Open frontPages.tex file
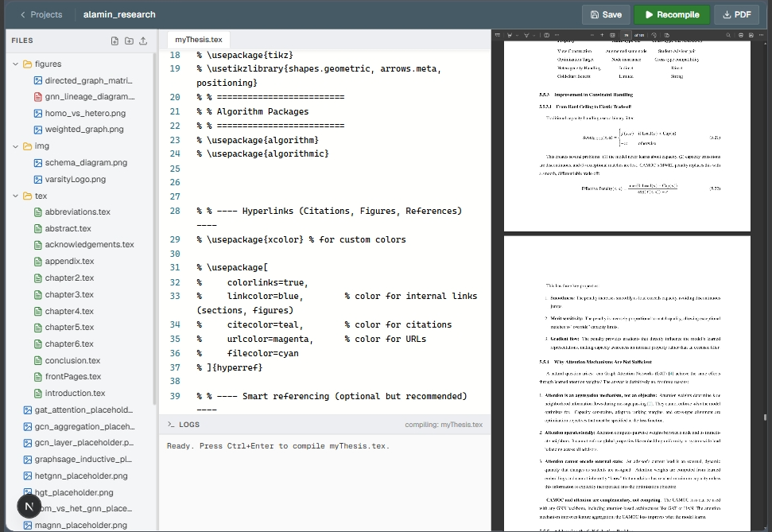The width and height of the screenshot is (772, 532). coord(73,376)
